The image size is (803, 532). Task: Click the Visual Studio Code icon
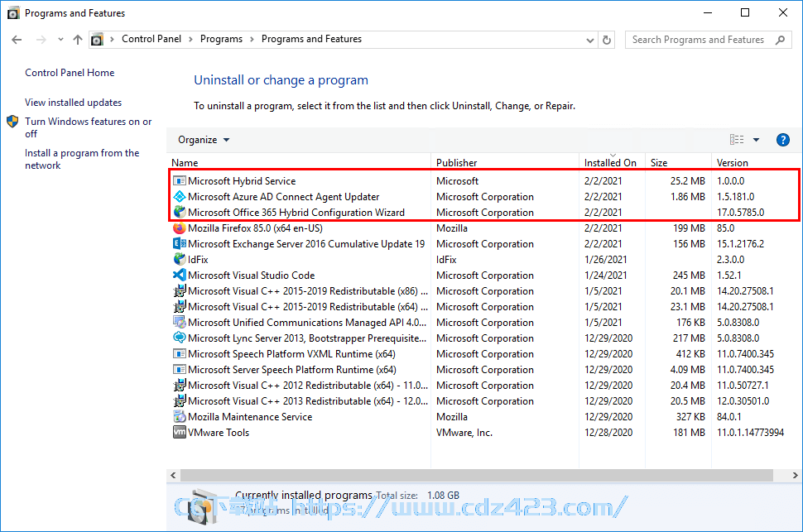coord(180,275)
